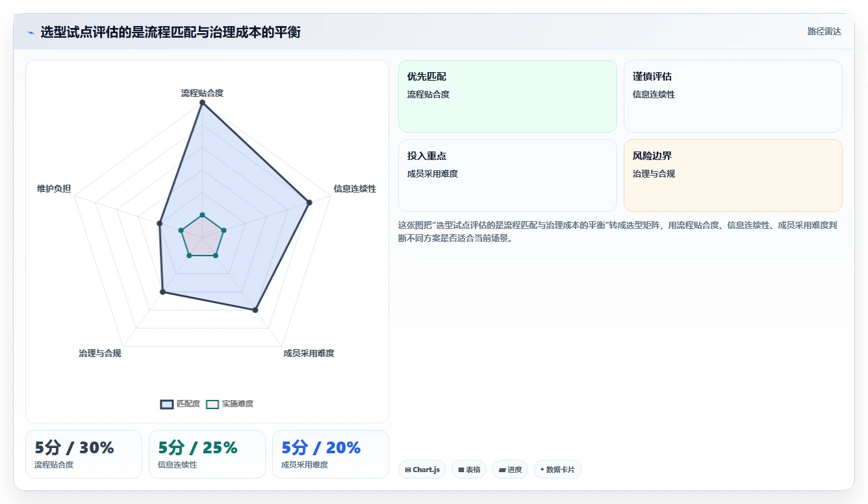Click the 匹配度 data point toward 治理与合规
Image resolution: width=868 pixels, height=504 pixels.
click(163, 292)
